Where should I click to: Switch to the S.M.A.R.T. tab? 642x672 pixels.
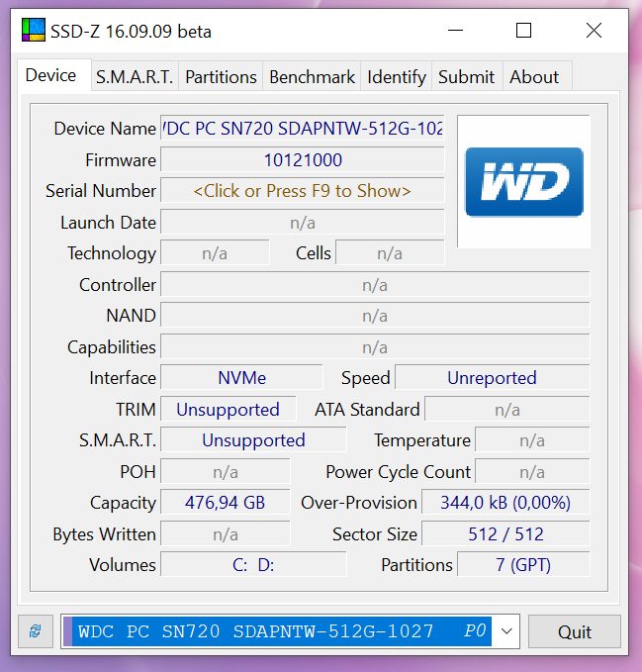134,76
